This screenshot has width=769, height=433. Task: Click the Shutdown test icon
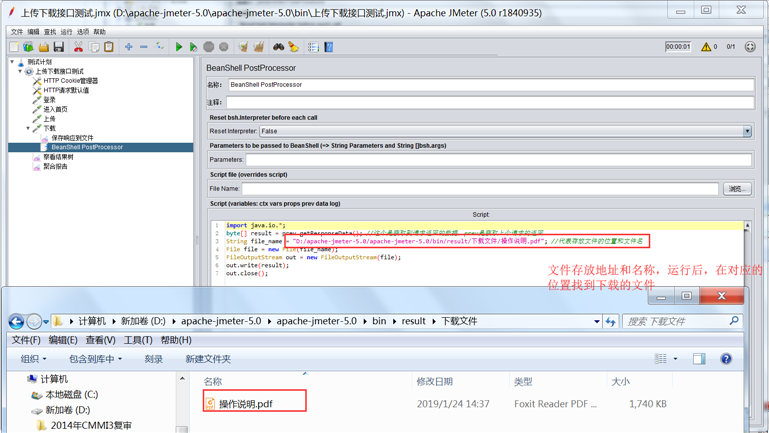(224, 47)
